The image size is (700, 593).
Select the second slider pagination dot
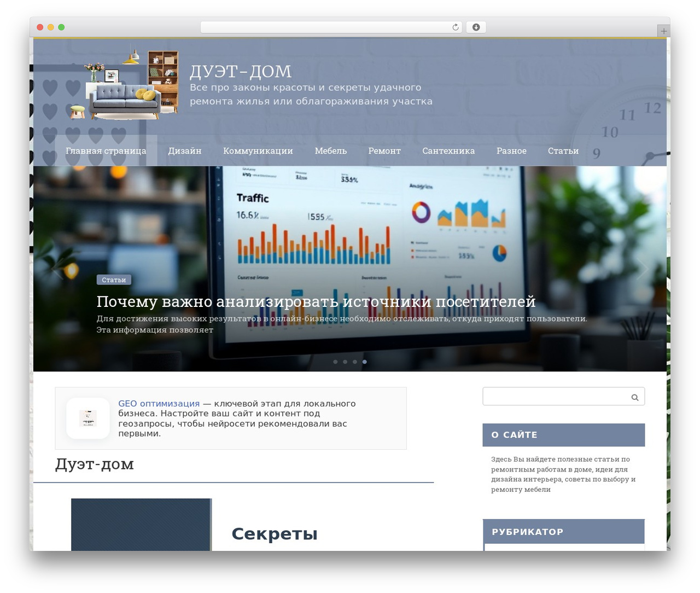pyautogui.click(x=345, y=362)
